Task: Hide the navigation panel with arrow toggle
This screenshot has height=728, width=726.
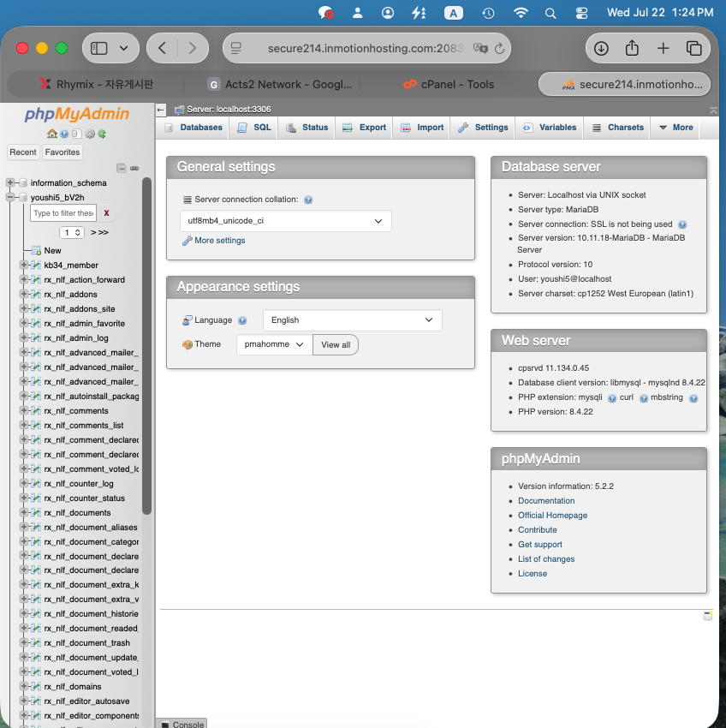Action: point(161,110)
